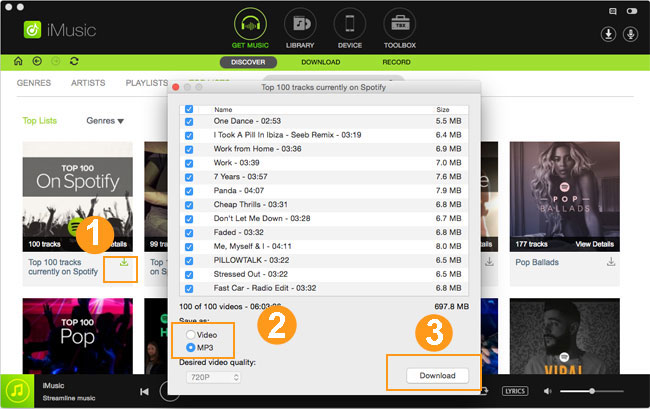Uncheck the Work from Home checkbox
The height and width of the screenshot is (409, 650).
(x=189, y=149)
